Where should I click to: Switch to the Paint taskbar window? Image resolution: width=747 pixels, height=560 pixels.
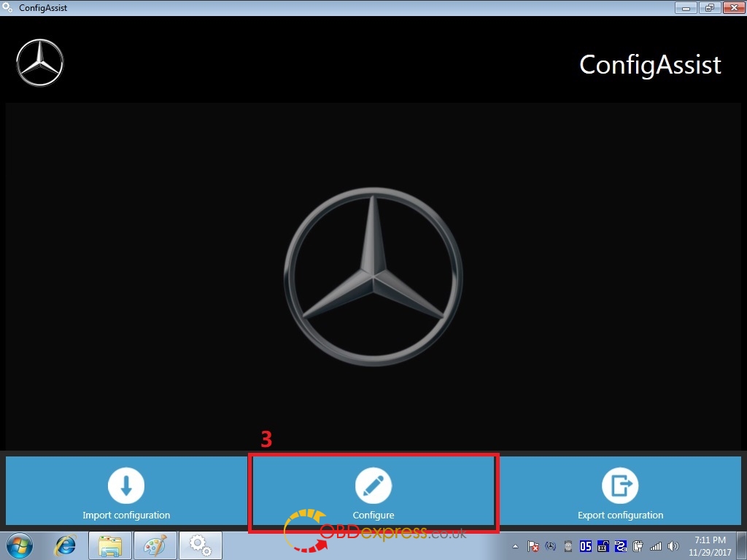(155, 545)
